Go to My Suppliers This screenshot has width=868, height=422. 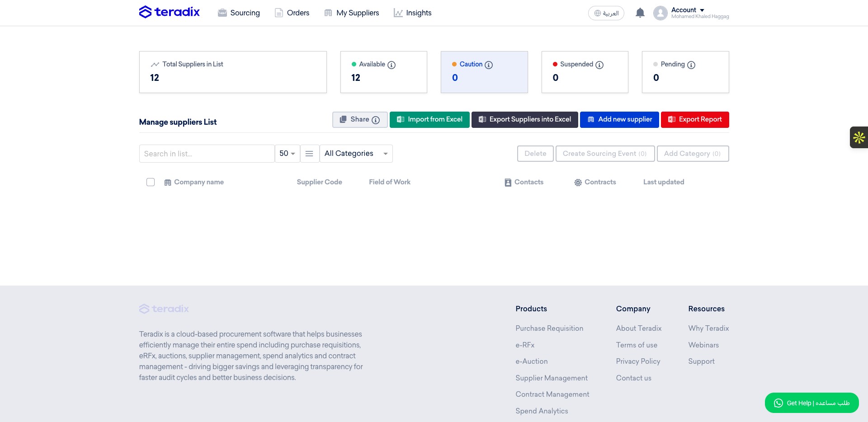352,13
